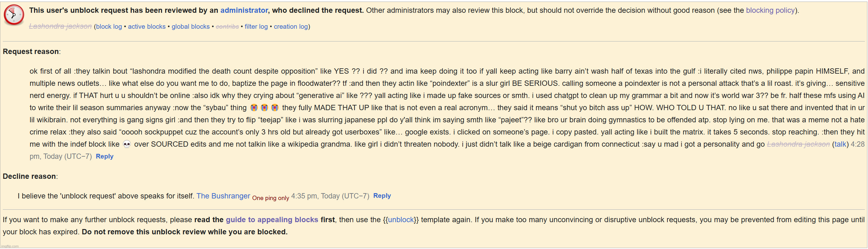
Task: Open The Bushranger user page link
Action: [x=223, y=196]
